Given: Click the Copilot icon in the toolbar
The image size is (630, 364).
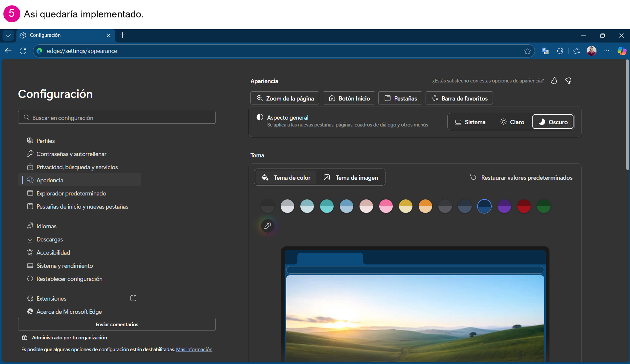Looking at the screenshot, I should (x=621, y=51).
